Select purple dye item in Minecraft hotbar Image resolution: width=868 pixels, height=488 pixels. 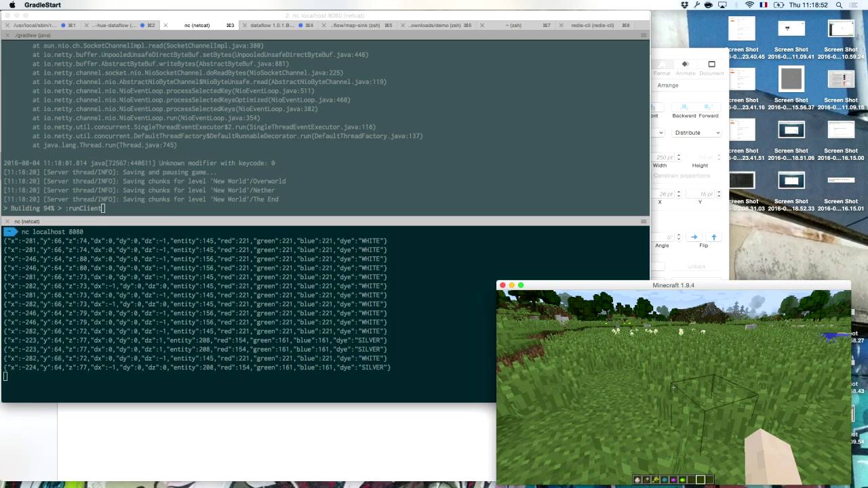(674, 480)
